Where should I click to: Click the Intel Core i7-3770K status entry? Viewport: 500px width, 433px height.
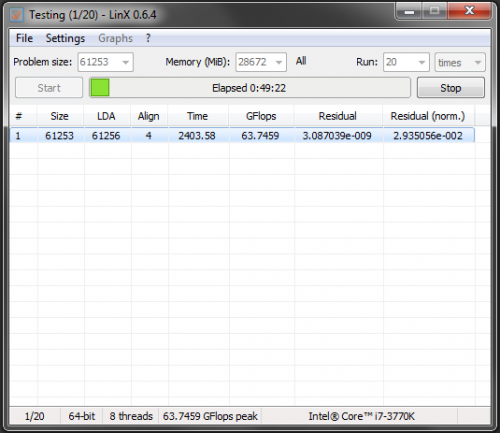tap(361, 416)
